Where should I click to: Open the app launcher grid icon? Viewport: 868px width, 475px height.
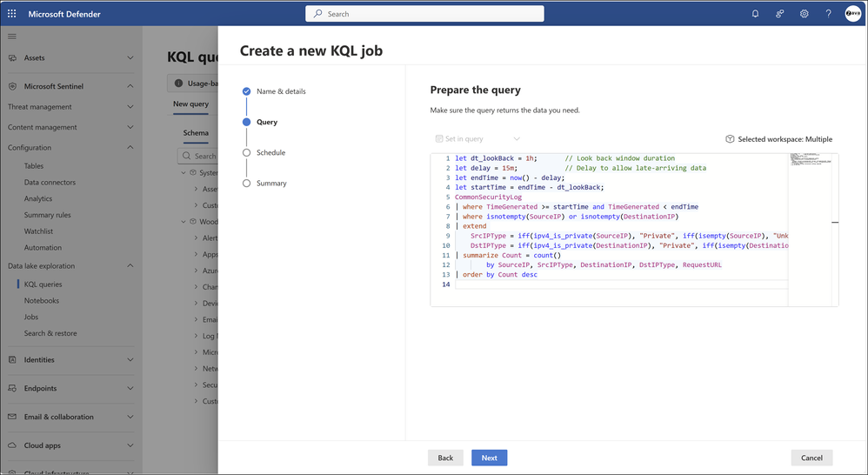click(11, 13)
